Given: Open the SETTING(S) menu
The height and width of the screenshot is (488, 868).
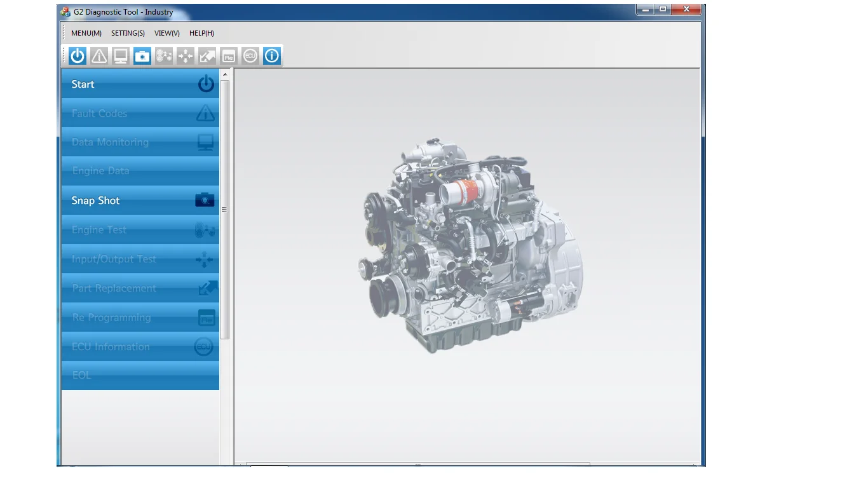Looking at the screenshot, I should click(128, 33).
